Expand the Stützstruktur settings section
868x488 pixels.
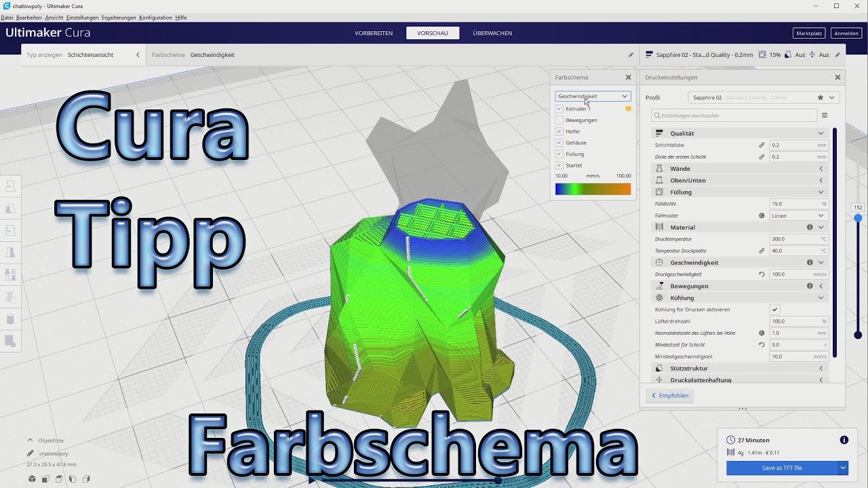pyautogui.click(x=739, y=368)
